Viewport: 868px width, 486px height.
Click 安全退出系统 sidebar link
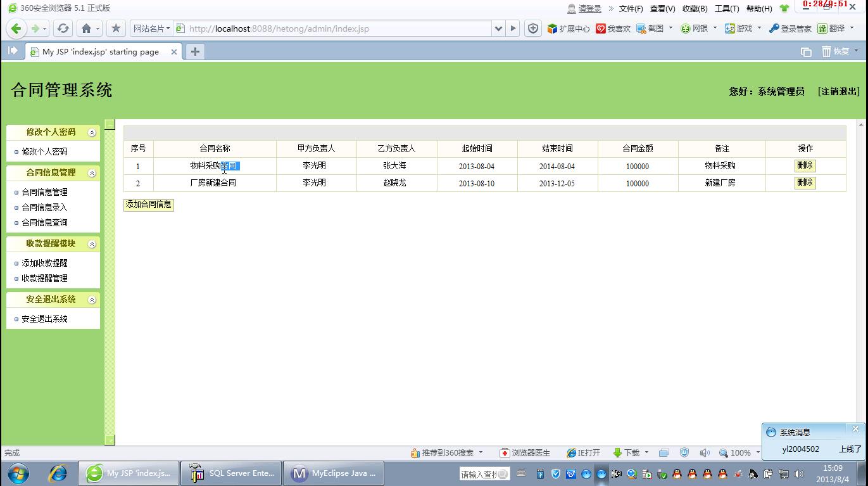pyautogui.click(x=44, y=319)
